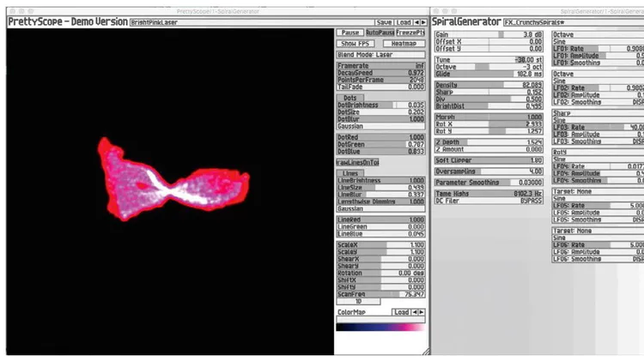The height and width of the screenshot is (361, 644).
Task: Open LFO1 target Octave dropdown
Action: point(598,35)
